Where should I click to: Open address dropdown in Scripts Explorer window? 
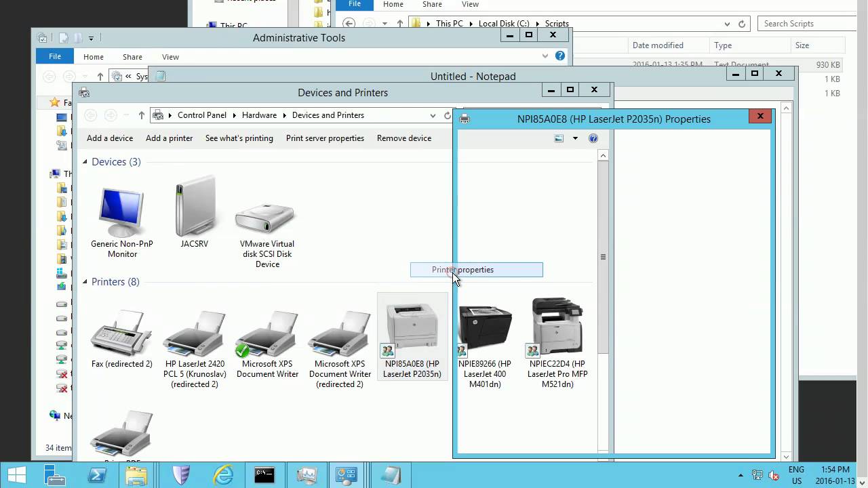[726, 24]
